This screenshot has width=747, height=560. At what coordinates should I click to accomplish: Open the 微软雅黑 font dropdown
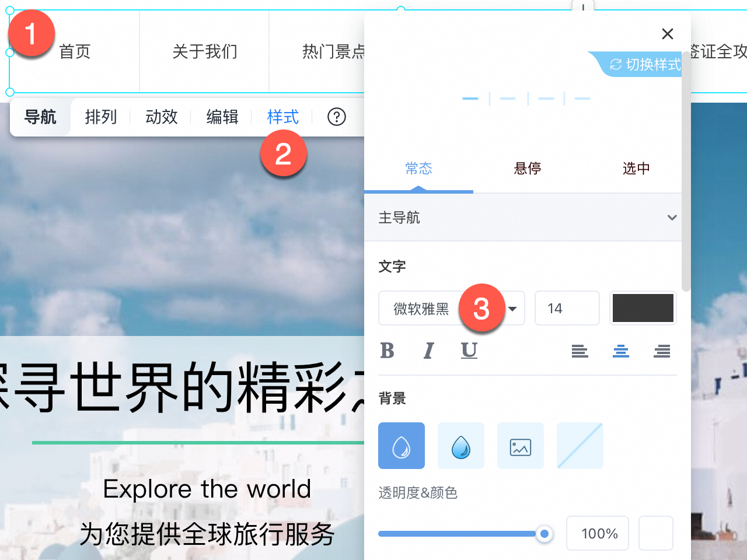point(452,308)
